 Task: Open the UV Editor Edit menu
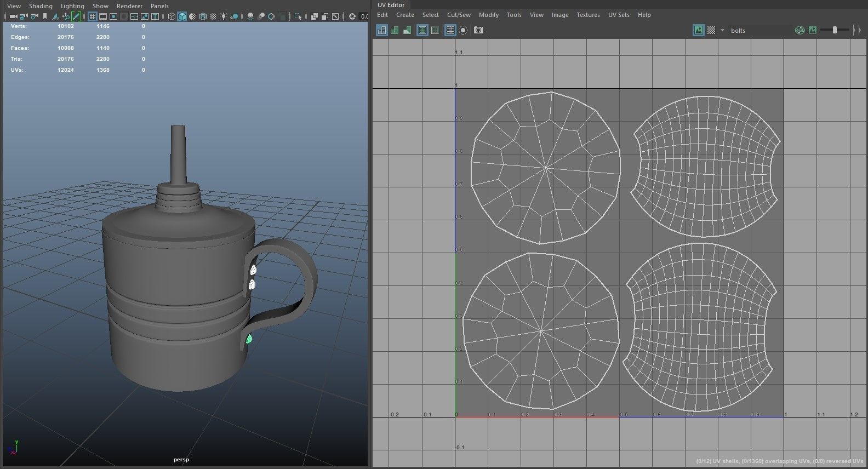[382, 15]
